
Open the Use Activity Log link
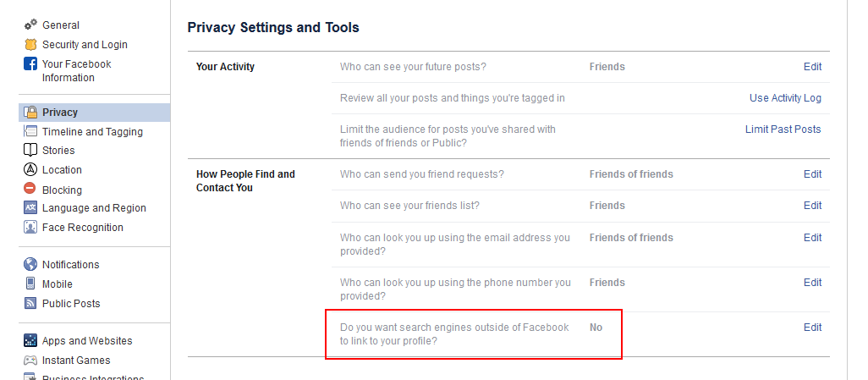[x=785, y=98]
